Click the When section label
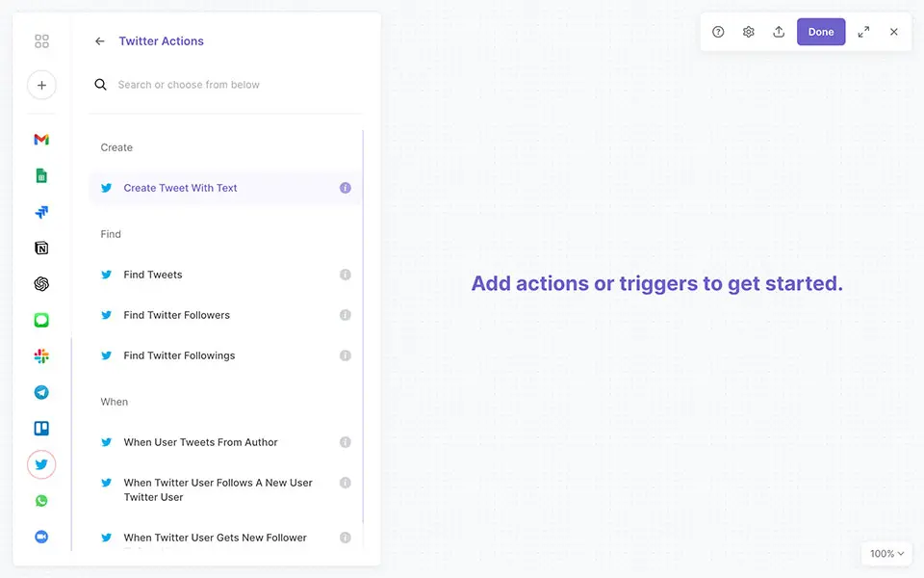The width and height of the screenshot is (924, 578). 114,402
